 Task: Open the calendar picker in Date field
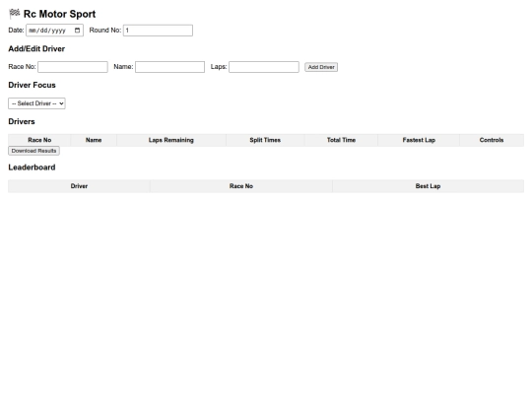click(77, 31)
